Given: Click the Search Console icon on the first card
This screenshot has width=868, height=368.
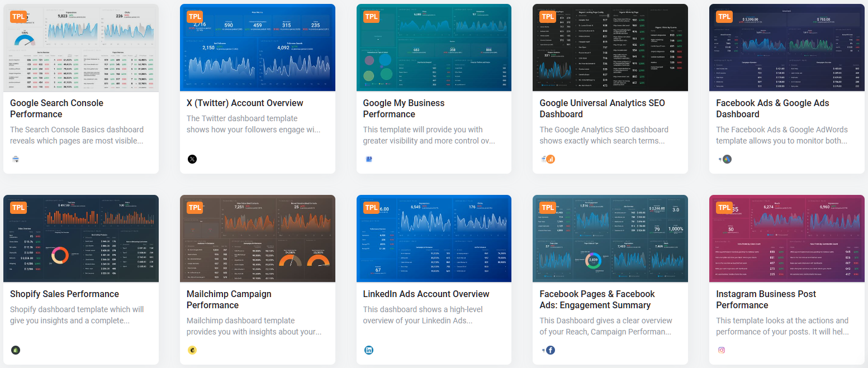Looking at the screenshot, I should (16, 159).
